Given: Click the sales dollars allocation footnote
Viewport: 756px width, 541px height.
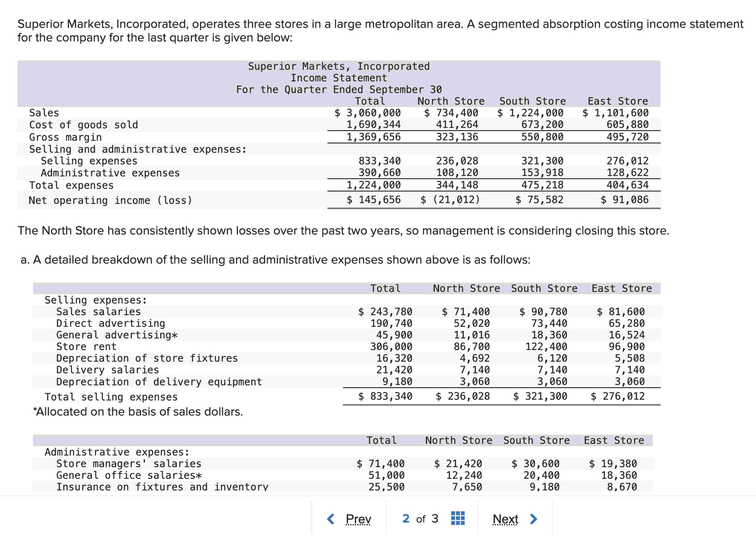Looking at the screenshot, I should tap(138, 411).
